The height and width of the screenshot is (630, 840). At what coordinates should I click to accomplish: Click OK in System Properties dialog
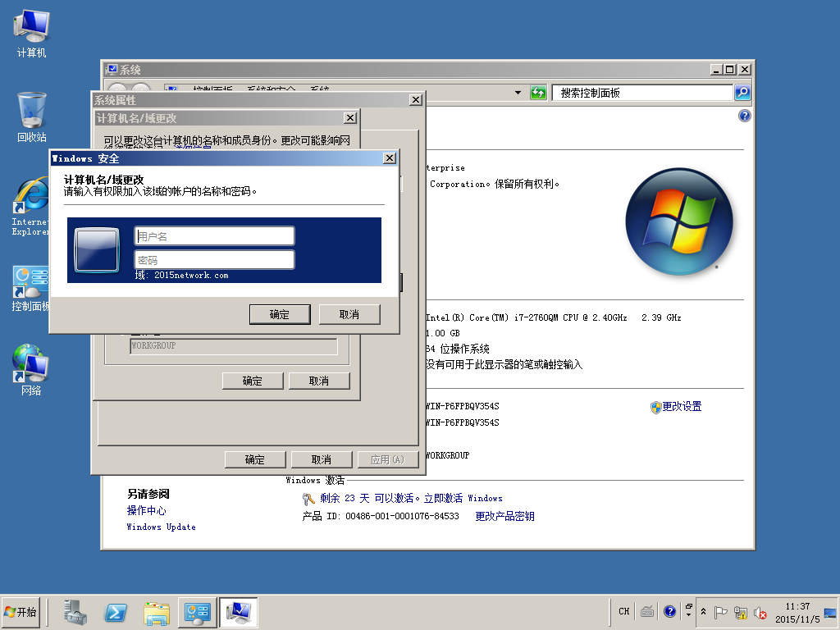254,459
